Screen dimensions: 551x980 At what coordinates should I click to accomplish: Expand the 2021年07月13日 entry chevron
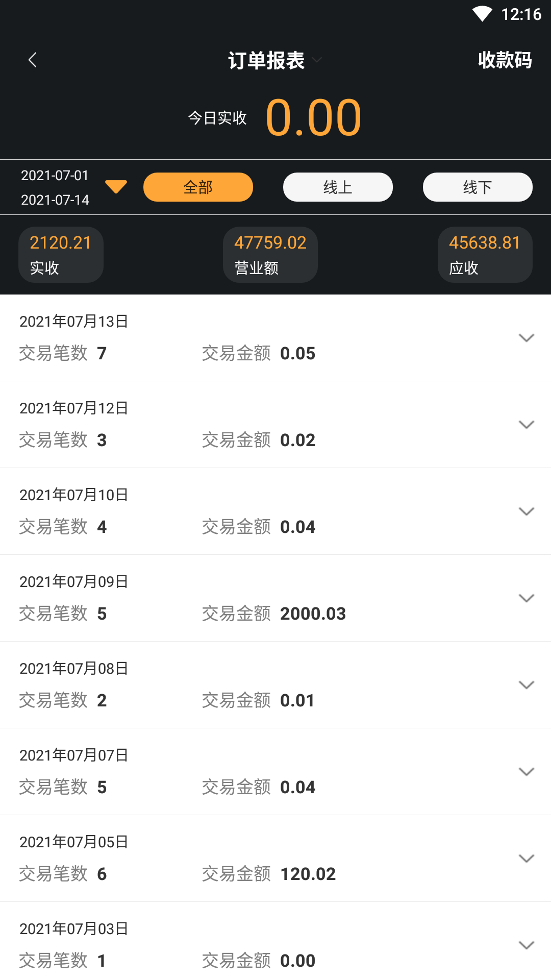tap(526, 338)
